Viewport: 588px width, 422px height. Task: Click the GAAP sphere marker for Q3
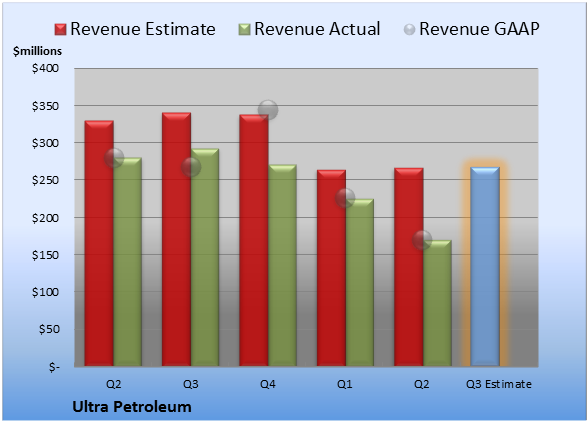[191, 167]
